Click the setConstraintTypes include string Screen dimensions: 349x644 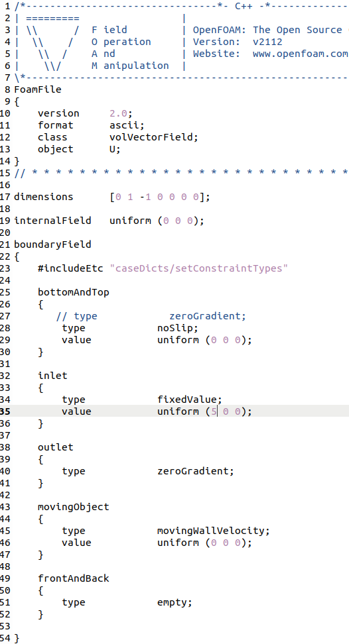click(x=198, y=268)
